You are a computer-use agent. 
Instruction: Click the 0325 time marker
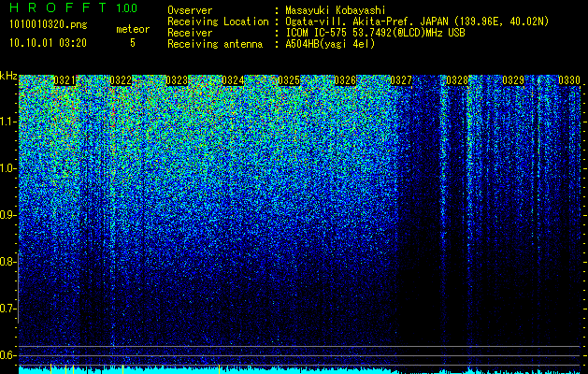(289, 80)
